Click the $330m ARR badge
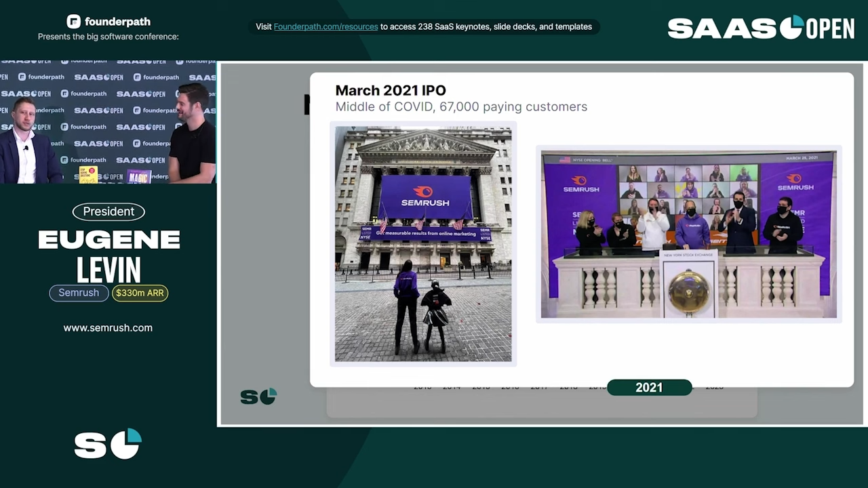868x488 pixels. [x=140, y=293]
